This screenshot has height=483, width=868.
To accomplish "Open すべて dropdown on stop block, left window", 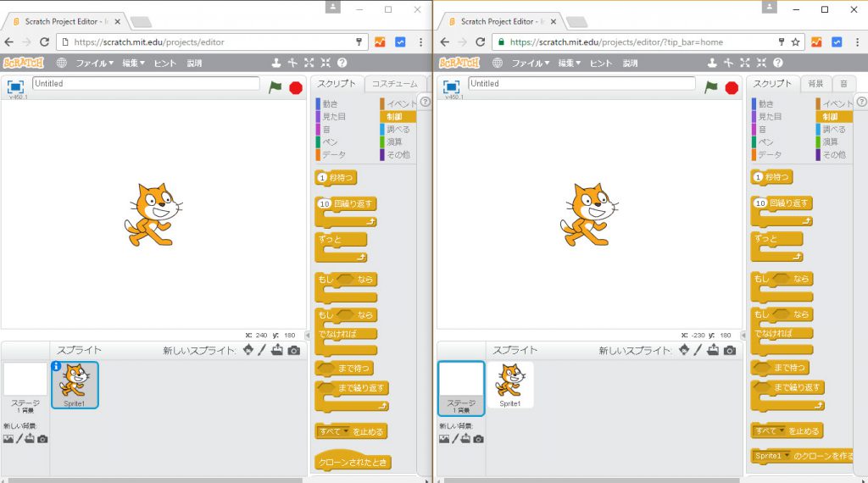I will (334, 431).
